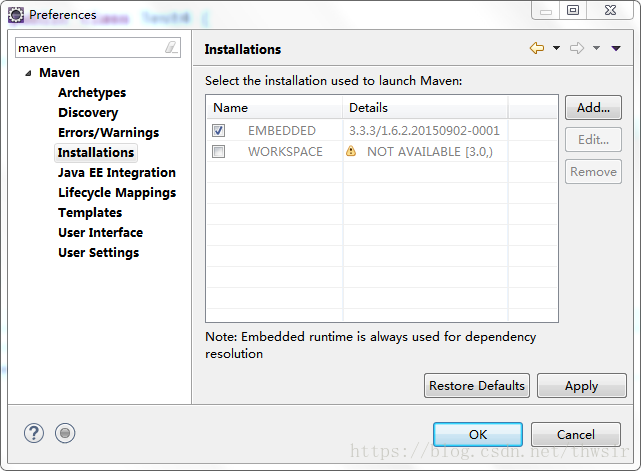Click the Apply button

tap(581, 385)
